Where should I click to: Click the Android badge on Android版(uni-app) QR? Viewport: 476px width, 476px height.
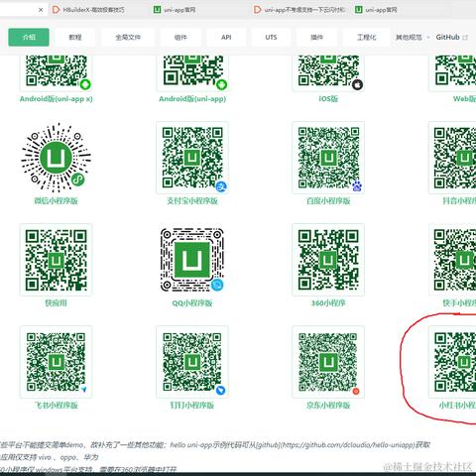(221, 84)
